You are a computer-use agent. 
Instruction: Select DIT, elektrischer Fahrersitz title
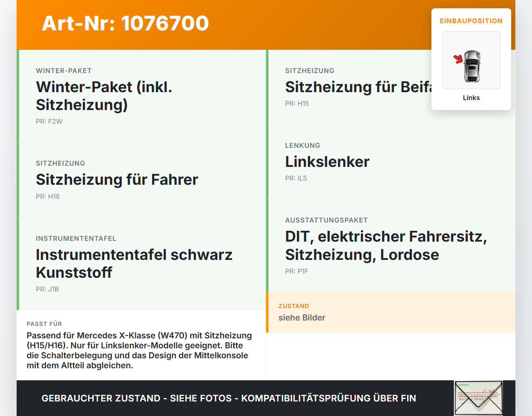click(x=386, y=245)
